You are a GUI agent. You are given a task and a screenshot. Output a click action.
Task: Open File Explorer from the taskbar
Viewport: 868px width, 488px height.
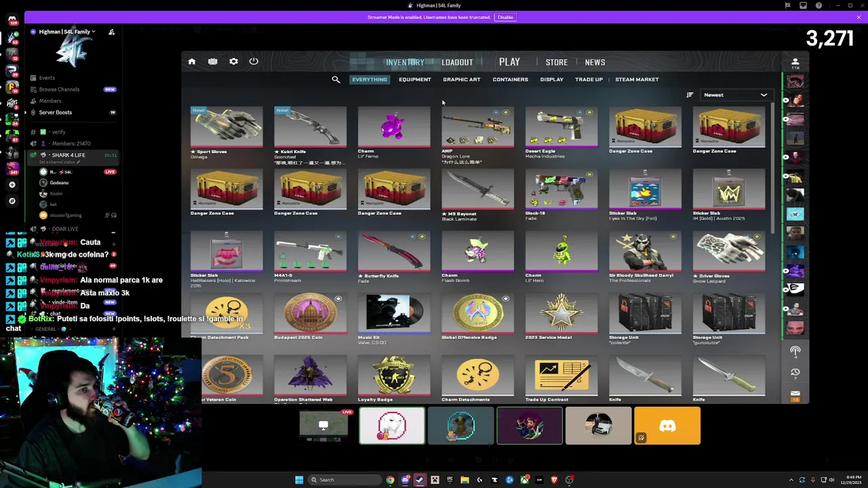coord(465,480)
